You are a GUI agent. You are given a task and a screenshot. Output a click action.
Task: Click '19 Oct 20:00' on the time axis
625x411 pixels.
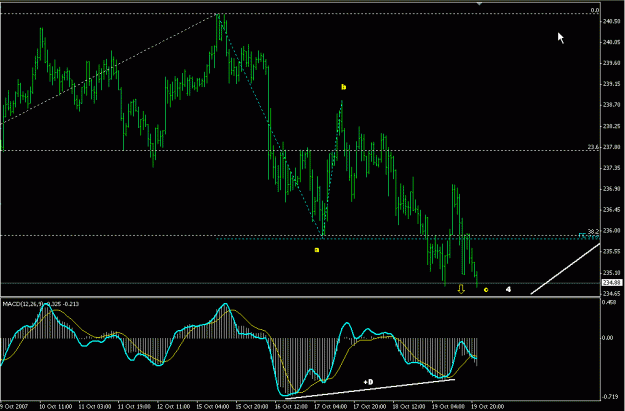(488, 406)
